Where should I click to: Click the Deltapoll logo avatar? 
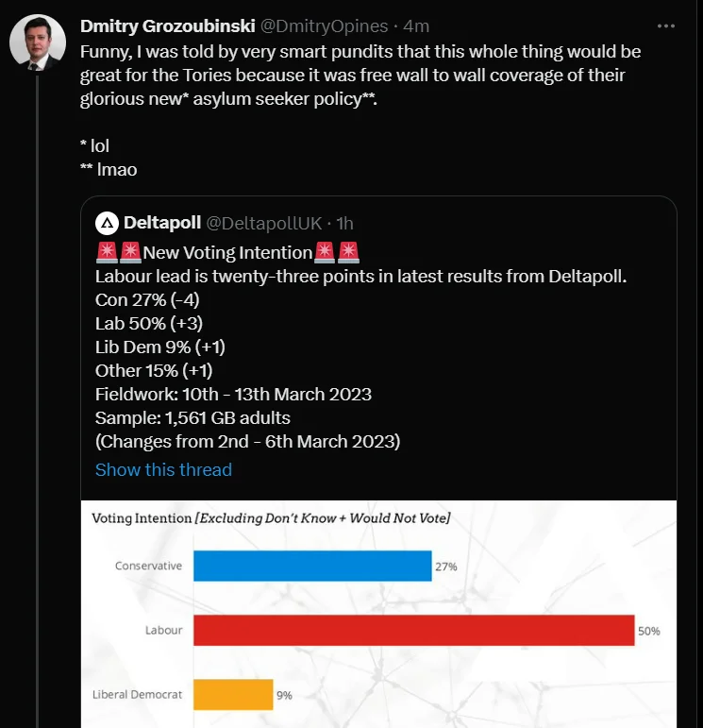tap(108, 224)
